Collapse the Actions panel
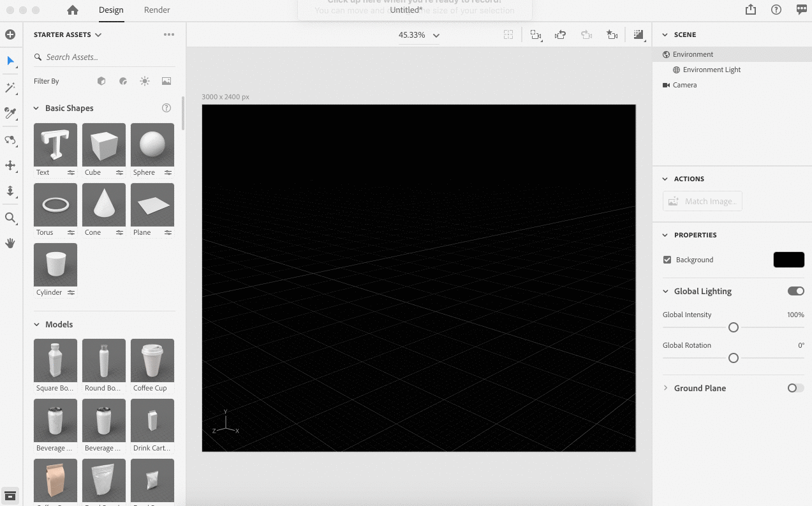 [x=665, y=179]
